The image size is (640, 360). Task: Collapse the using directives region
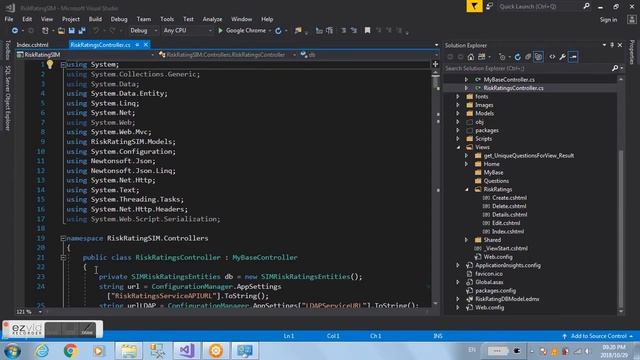coord(63,64)
